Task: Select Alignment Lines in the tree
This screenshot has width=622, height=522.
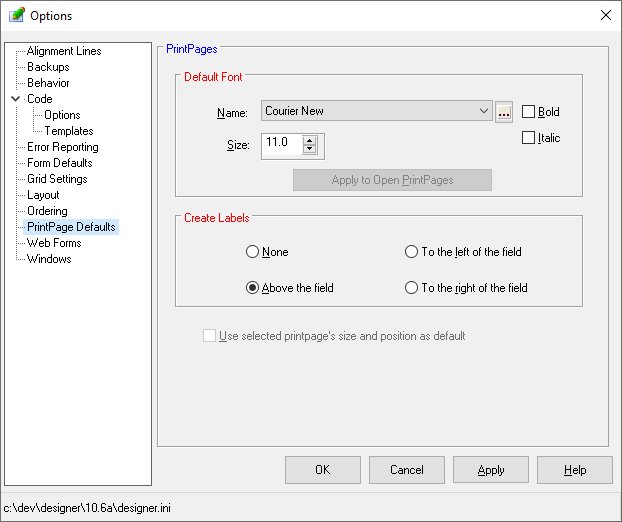Action: 64,51
